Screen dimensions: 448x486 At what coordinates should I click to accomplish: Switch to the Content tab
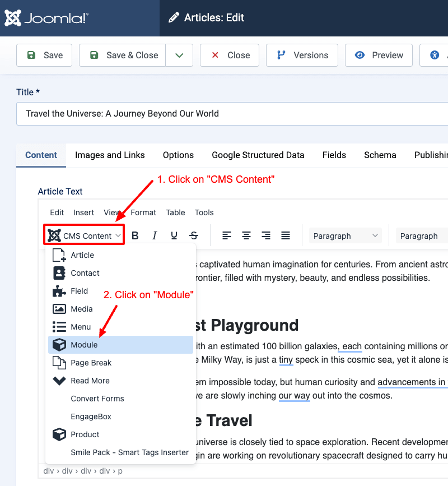click(41, 155)
